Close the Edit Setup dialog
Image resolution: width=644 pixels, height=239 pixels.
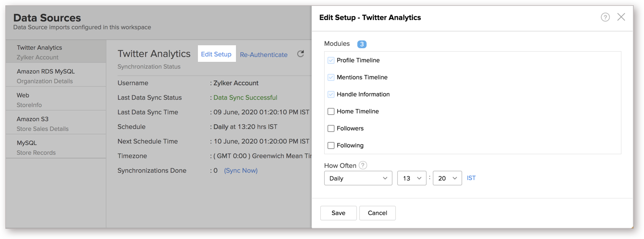[621, 17]
